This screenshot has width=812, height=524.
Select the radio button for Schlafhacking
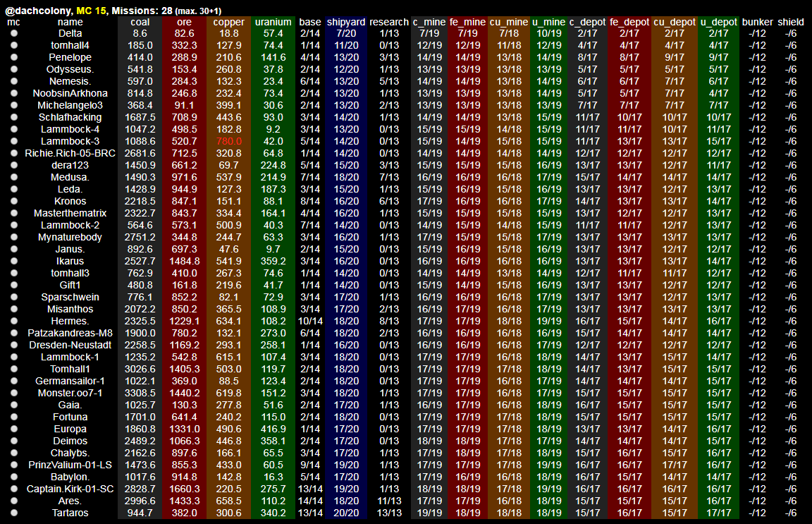tap(14, 117)
